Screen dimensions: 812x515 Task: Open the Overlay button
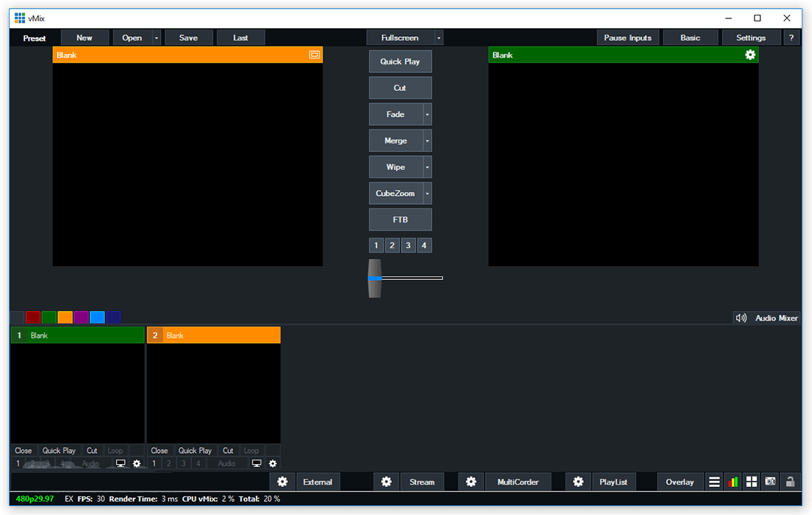pyautogui.click(x=680, y=482)
